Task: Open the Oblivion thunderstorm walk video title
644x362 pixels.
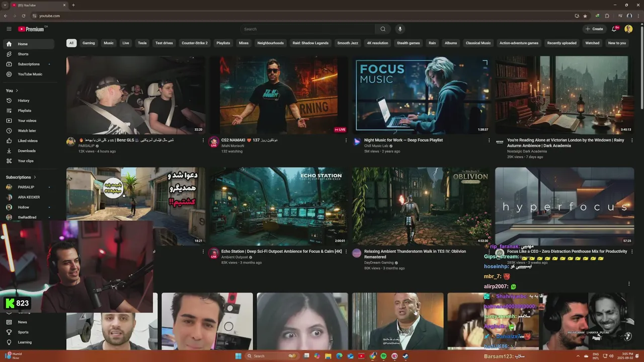Action: coord(415,253)
